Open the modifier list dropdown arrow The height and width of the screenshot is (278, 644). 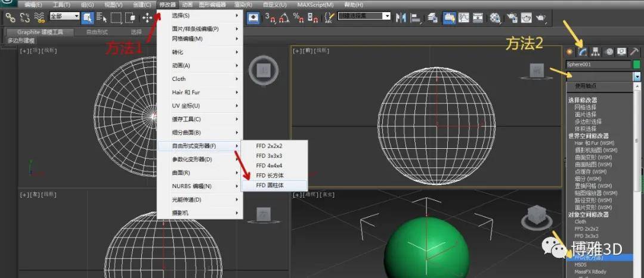pos(637,76)
